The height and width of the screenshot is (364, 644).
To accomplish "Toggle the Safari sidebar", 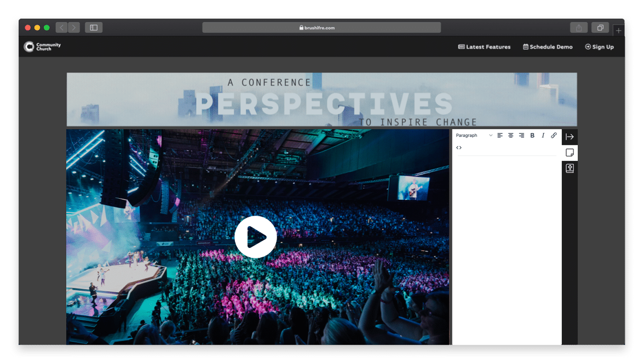I will [93, 27].
